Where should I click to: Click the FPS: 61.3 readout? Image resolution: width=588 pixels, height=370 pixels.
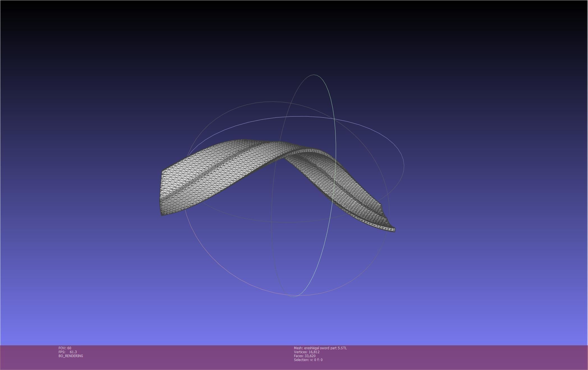coord(68,352)
